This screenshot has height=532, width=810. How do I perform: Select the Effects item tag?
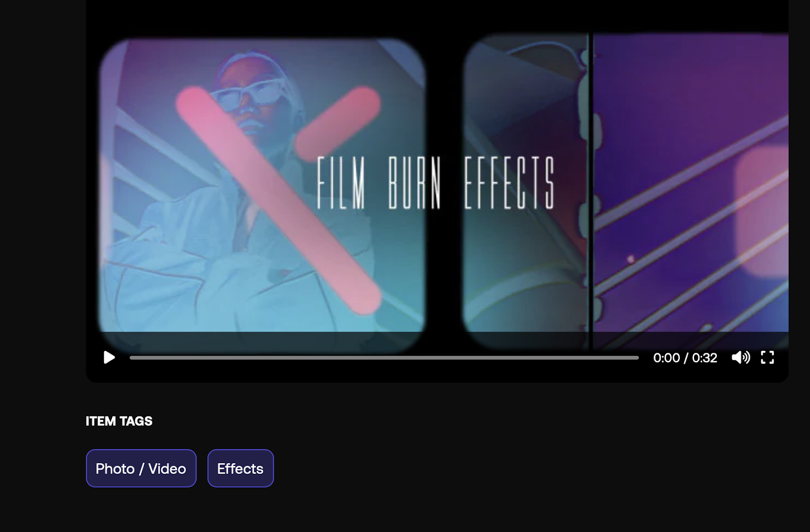coord(240,468)
